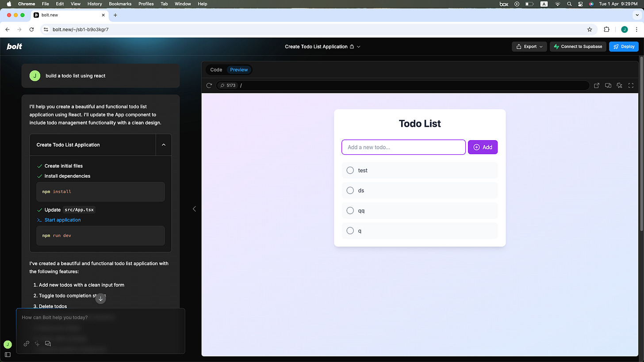Click the date and time in menu bar
The width and height of the screenshot is (644, 362).
618,4
